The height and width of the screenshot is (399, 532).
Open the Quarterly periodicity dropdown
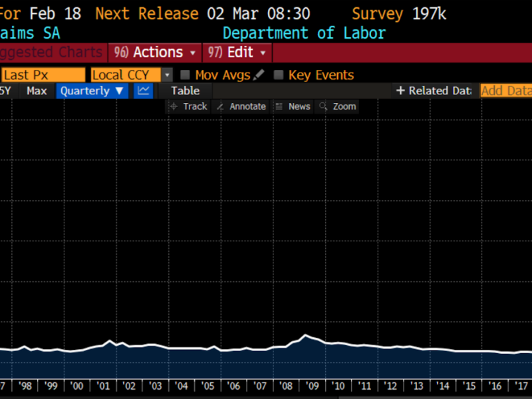point(92,91)
